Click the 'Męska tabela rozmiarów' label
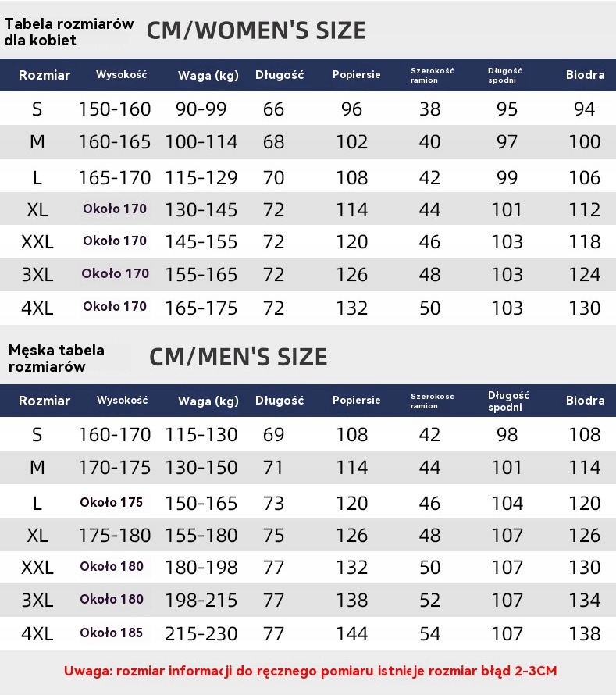 (56, 358)
